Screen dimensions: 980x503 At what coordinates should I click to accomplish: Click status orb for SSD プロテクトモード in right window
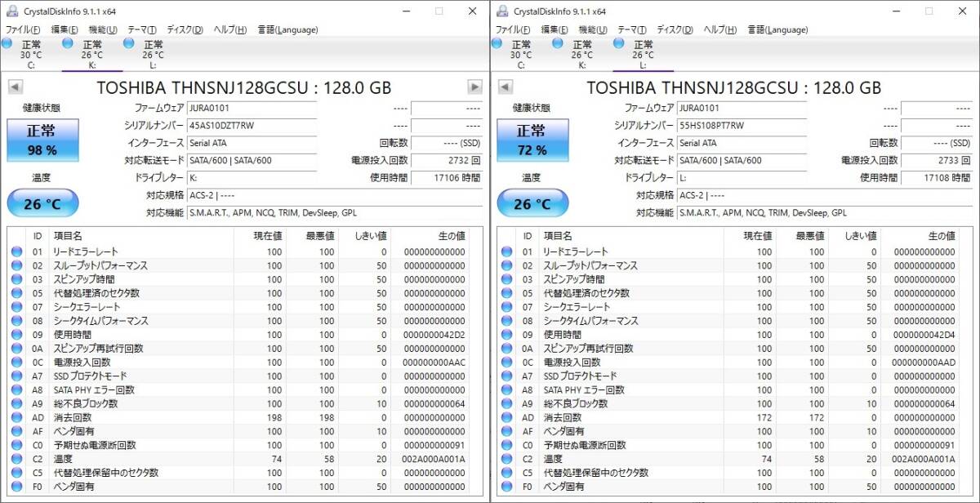[506, 376]
